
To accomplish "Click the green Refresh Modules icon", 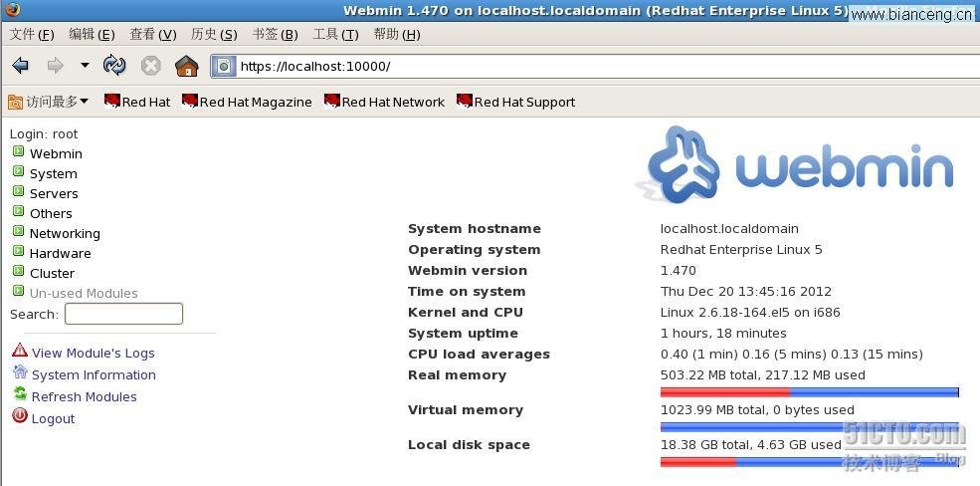I will (x=20, y=393).
